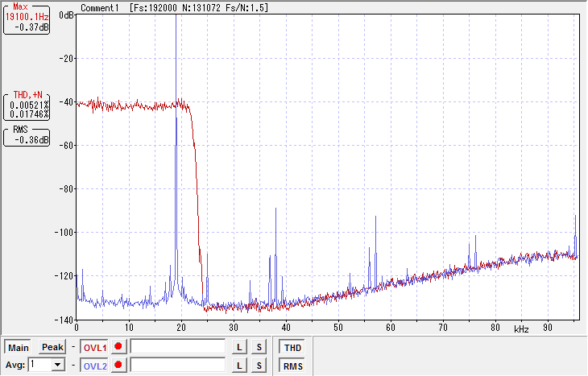Click the THD+N percentage 0.01746%

click(29, 114)
